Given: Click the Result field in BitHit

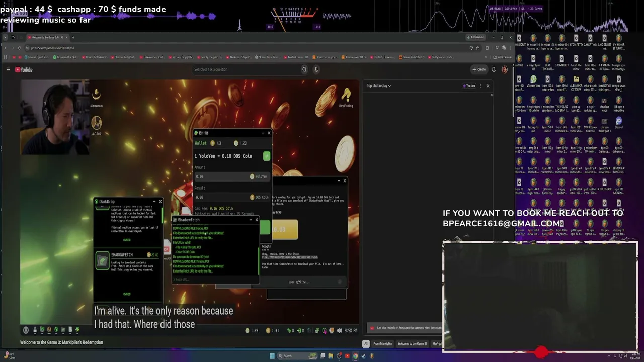Looking at the screenshot, I should point(232,197).
